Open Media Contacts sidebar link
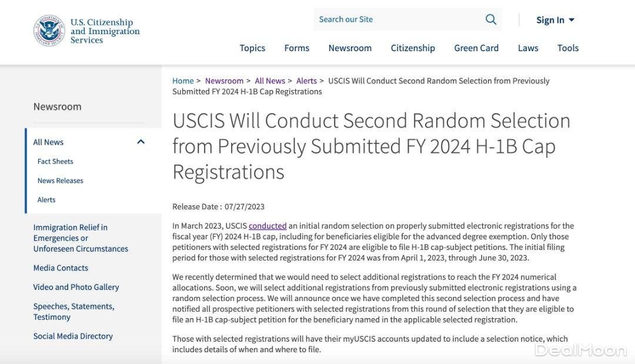The width and height of the screenshot is (635, 364). (61, 268)
